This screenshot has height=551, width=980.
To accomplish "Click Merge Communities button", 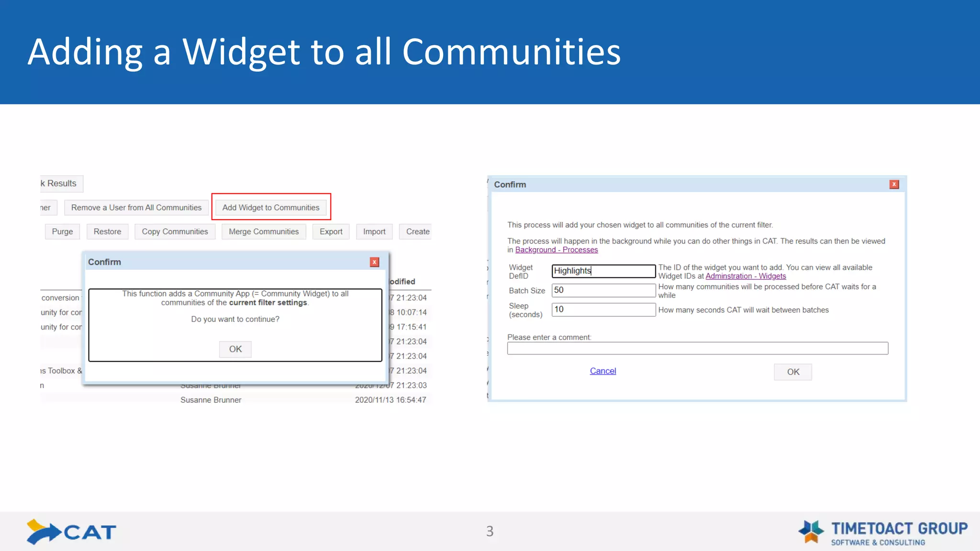I will (x=264, y=231).
